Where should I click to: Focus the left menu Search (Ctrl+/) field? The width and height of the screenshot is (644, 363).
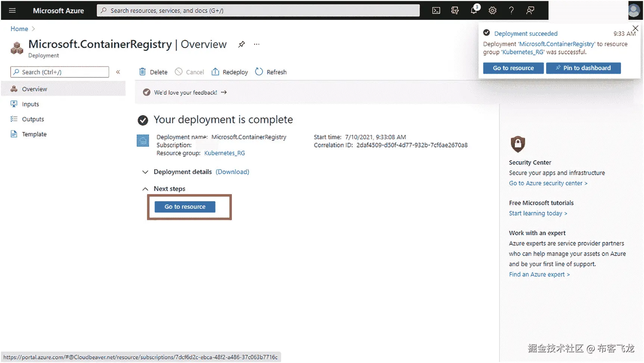tap(60, 72)
